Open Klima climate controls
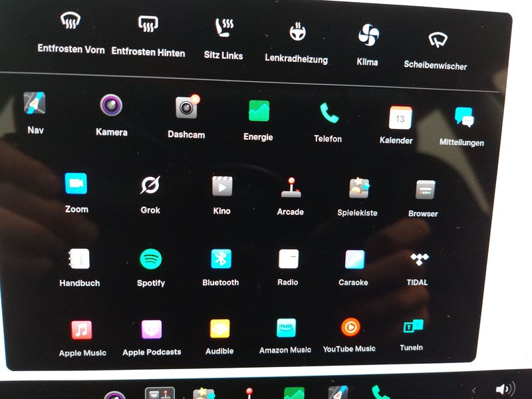This screenshot has height=399, width=532. [368, 35]
